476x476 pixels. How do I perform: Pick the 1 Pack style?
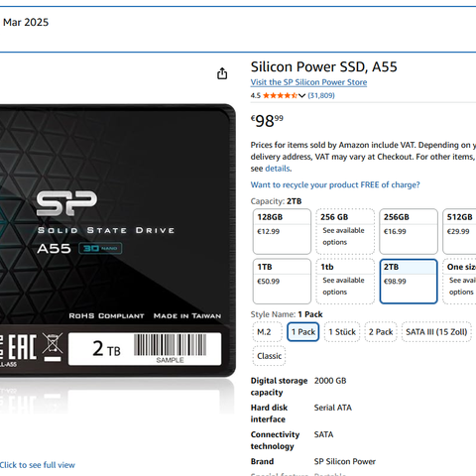303,332
